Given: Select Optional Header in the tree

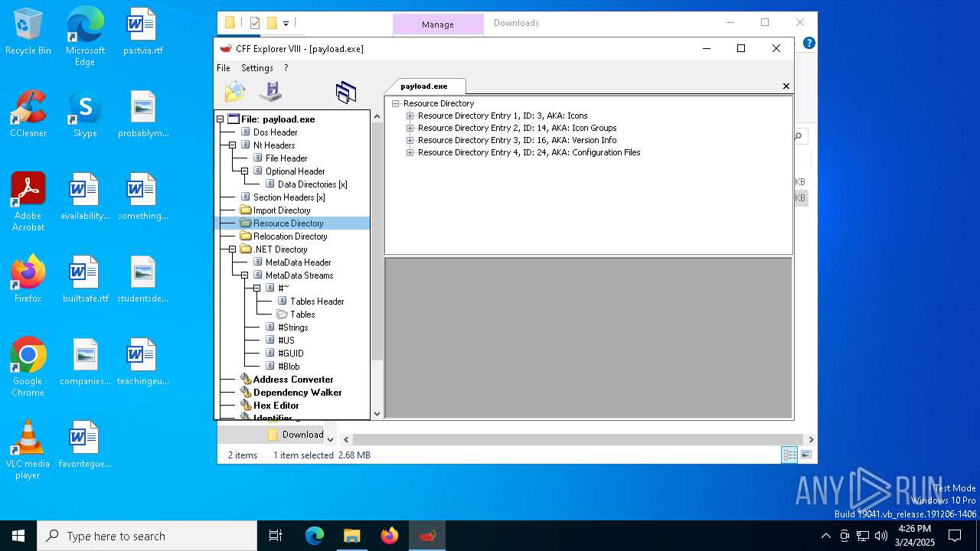Looking at the screenshot, I should (295, 171).
